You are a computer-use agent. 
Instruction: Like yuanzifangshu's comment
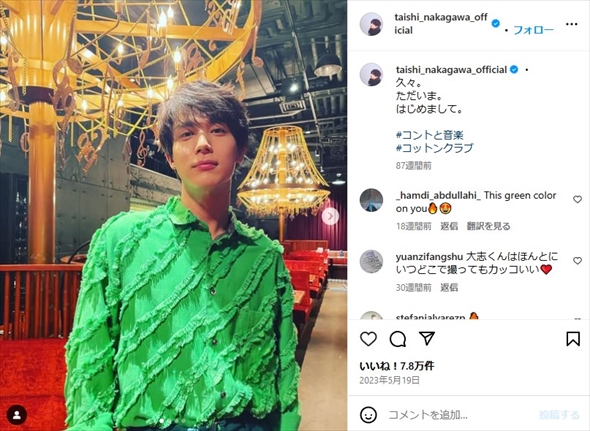pyautogui.click(x=577, y=260)
